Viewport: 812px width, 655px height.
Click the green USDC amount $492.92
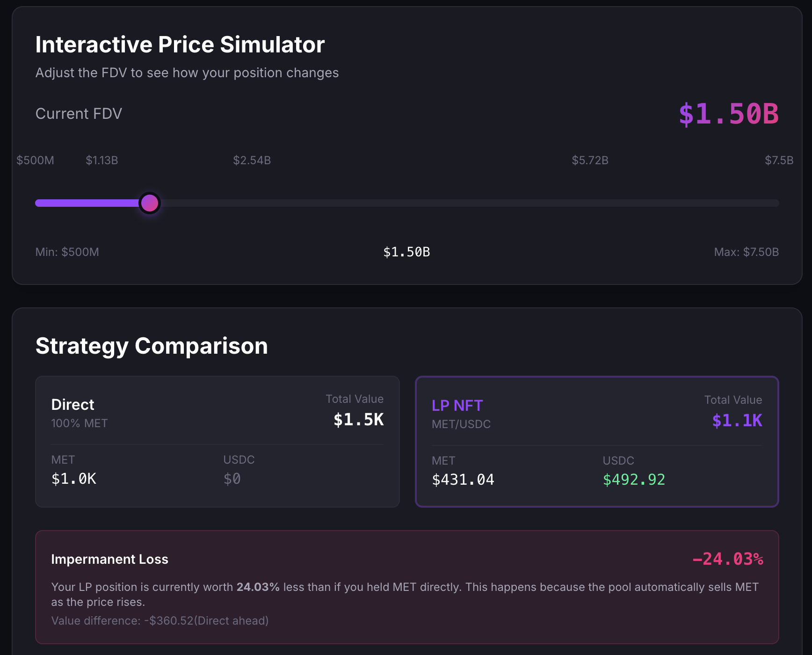[x=634, y=480]
